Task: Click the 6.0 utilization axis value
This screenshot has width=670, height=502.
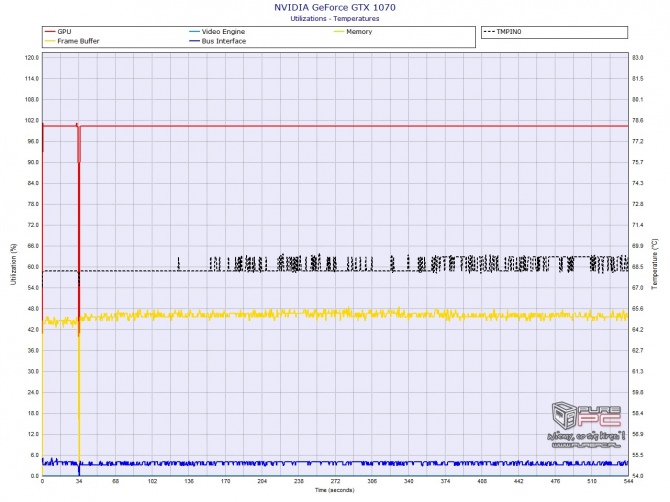Action: point(35,455)
